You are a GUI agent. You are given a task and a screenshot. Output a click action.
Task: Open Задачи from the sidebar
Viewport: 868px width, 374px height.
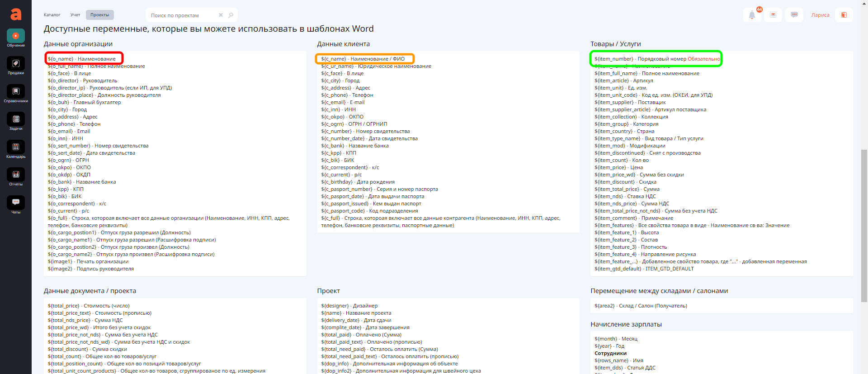tap(16, 119)
